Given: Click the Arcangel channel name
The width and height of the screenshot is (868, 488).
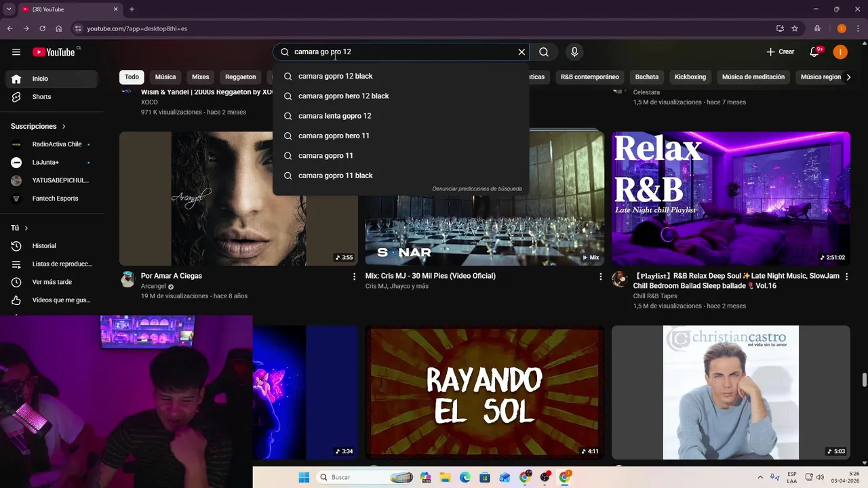Looking at the screenshot, I should (x=153, y=287).
